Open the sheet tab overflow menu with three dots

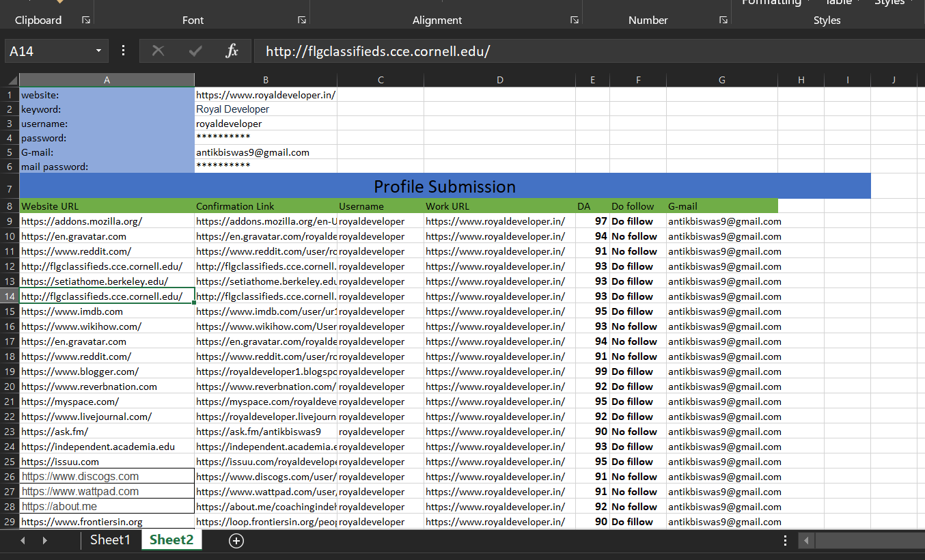click(784, 540)
